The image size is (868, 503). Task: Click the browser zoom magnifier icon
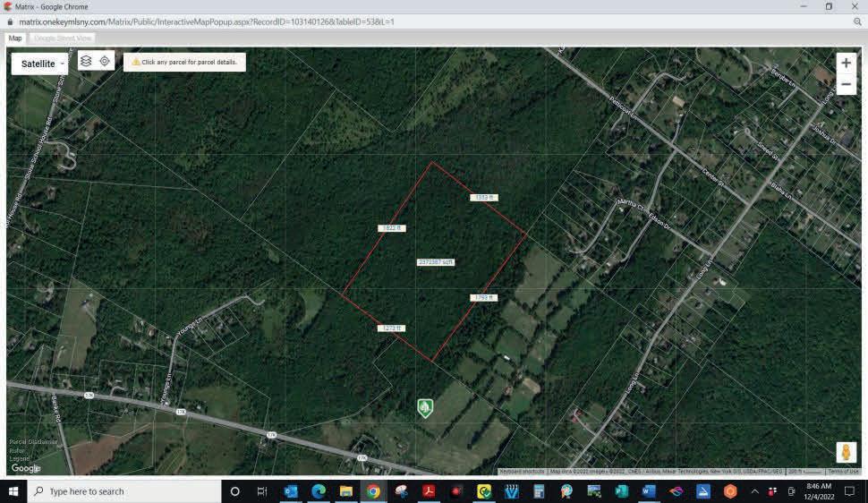tap(857, 21)
